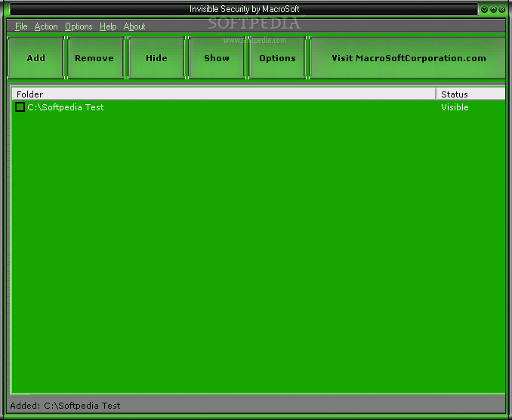Click the title bar dropdown arrow icon
Screen dimensions: 512x420
click(x=485, y=10)
